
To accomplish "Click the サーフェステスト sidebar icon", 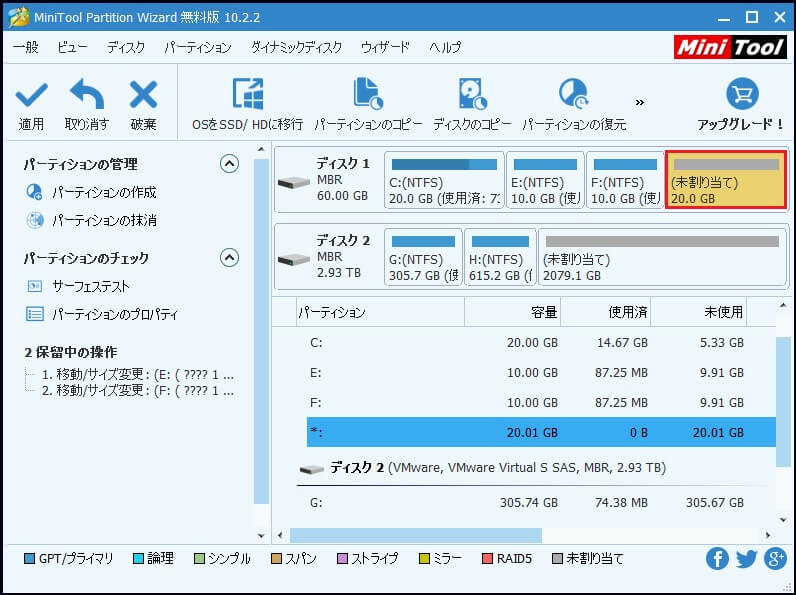I will (35, 286).
